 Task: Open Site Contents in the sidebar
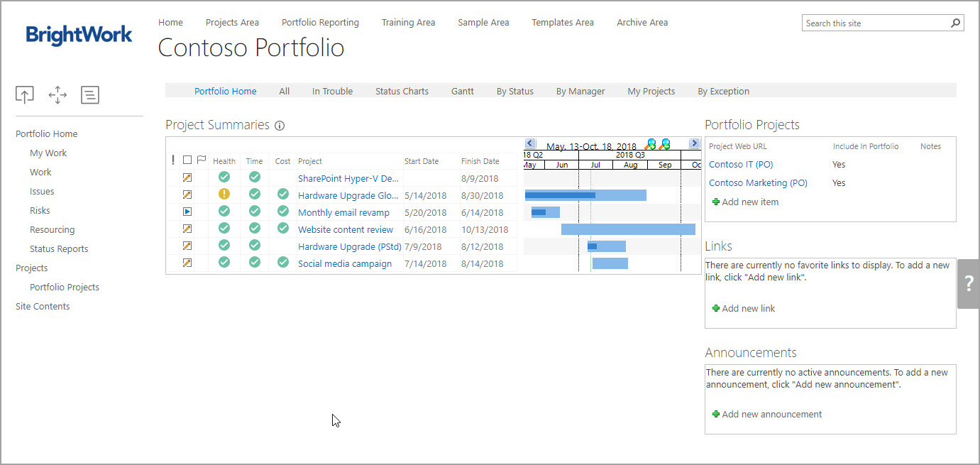(x=43, y=307)
